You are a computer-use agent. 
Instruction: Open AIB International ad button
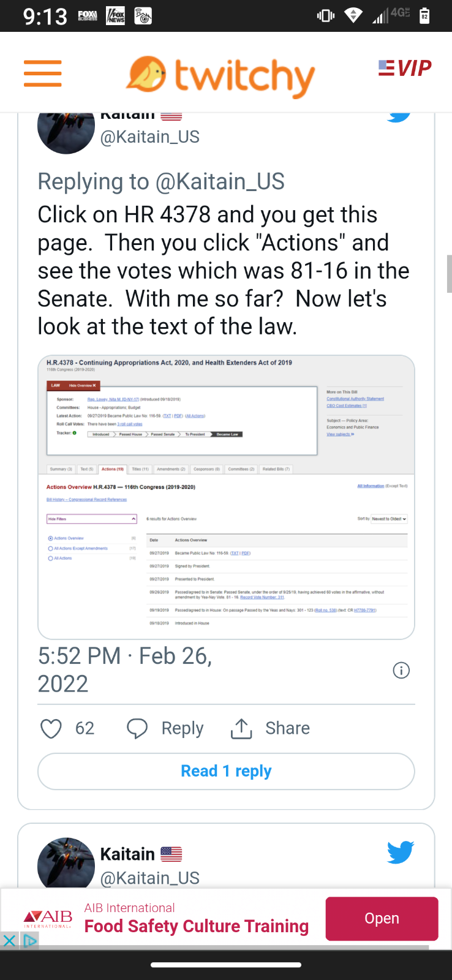tap(382, 919)
